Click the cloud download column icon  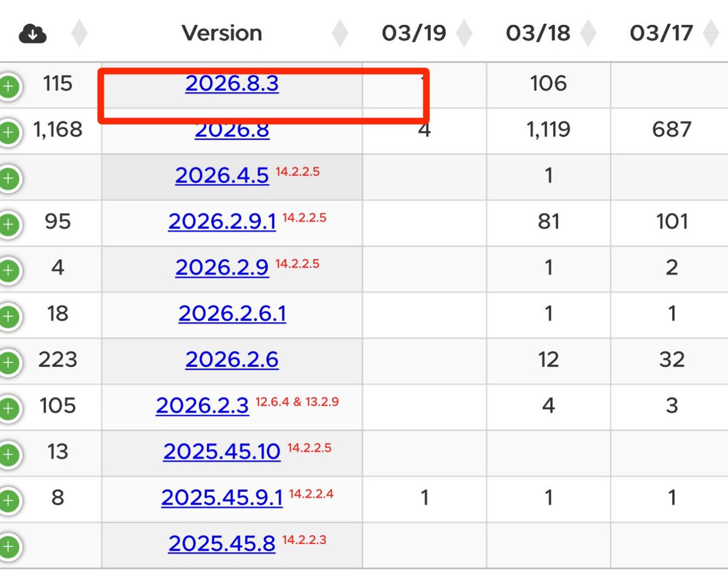33,34
